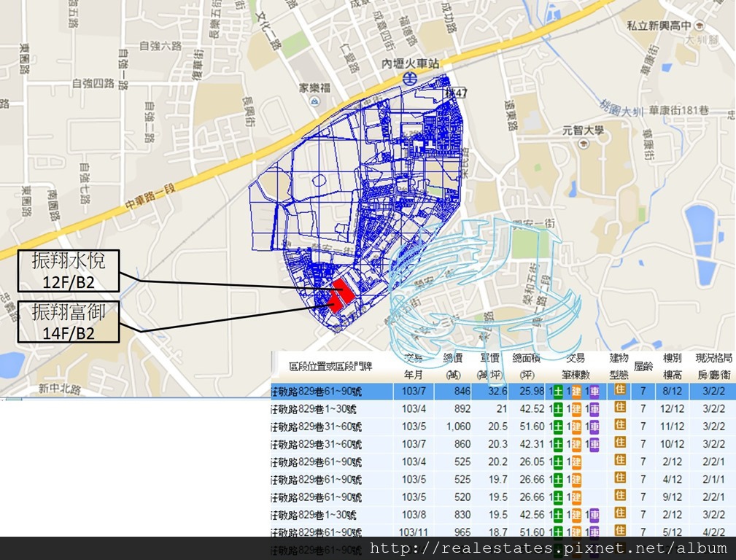Image resolution: width=736 pixels, height=560 pixels.
Task: Click orange 建 building icon in the 892 row
Action: (576, 409)
